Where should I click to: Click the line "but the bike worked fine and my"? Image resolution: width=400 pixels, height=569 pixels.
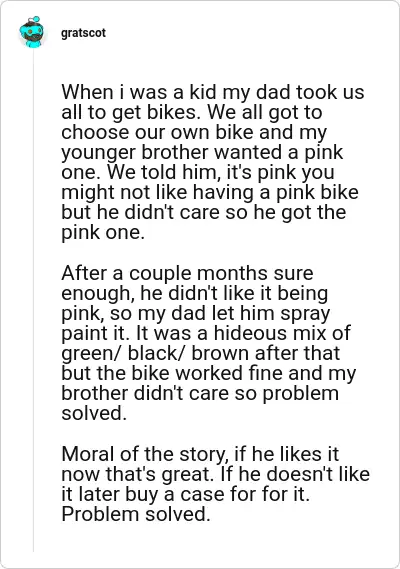tap(209, 373)
